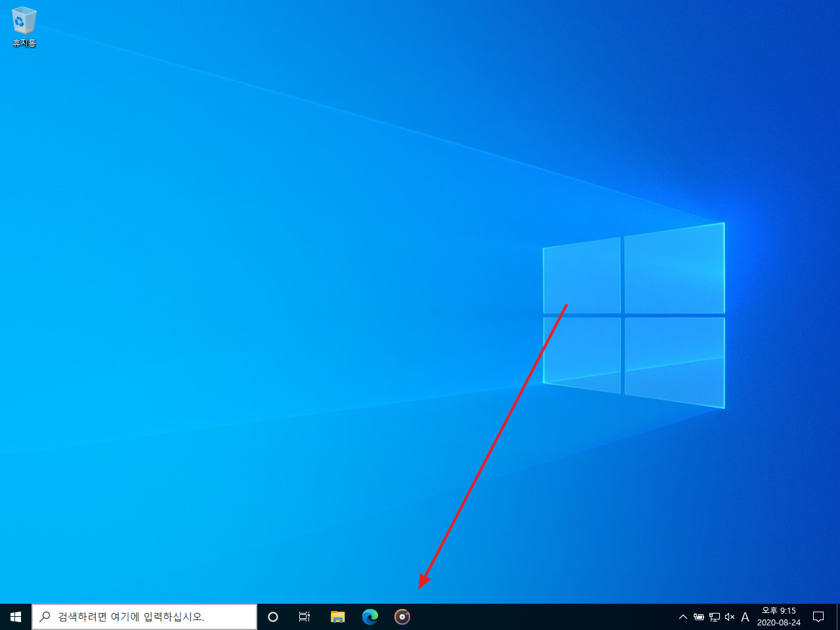Click the muted speaker volume icon
The width and height of the screenshot is (840, 630).
[730, 617]
